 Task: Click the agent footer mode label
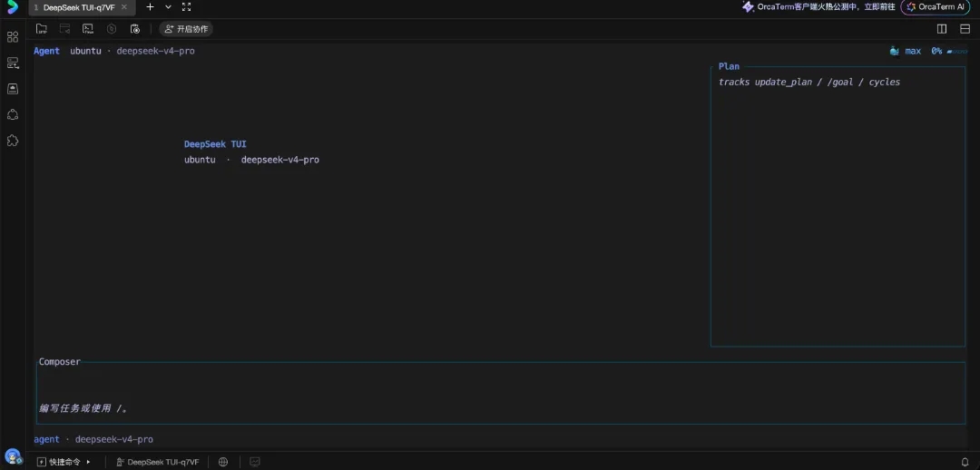47,439
